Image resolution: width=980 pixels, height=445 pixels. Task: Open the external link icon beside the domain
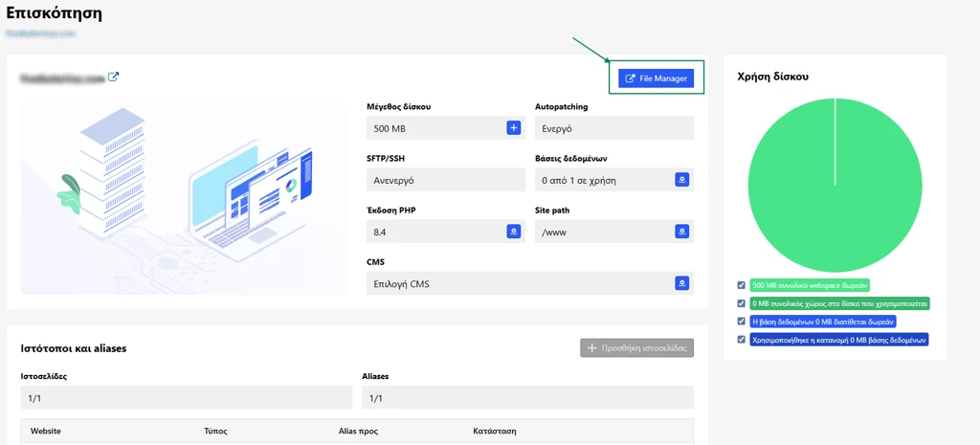click(x=113, y=78)
